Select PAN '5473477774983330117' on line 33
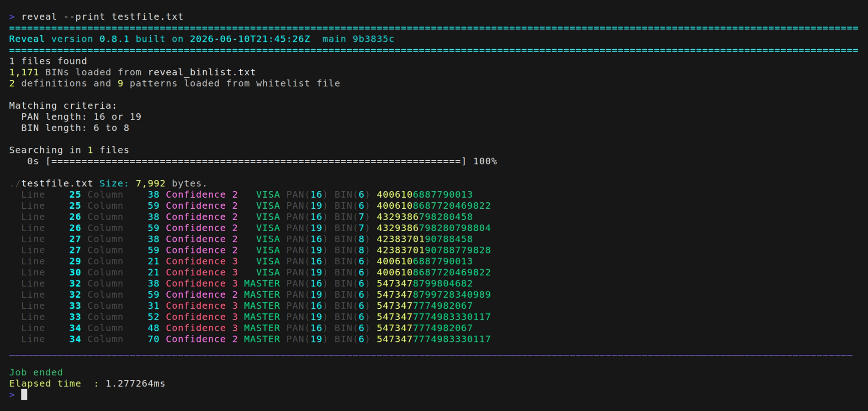The height and width of the screenshot is (411, 868). pos(434,317)
